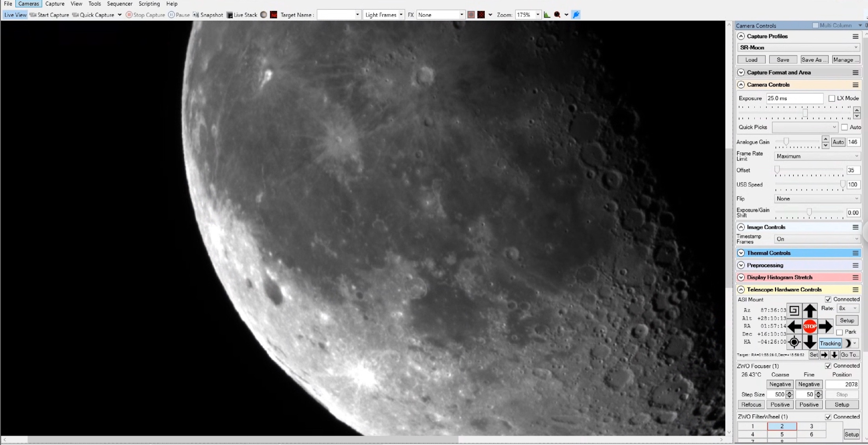Image resolution: width=868 pixels, height=445 pixels.
Task: Open the Thermal Controls hamburger menu
Action: click(855, 253)
